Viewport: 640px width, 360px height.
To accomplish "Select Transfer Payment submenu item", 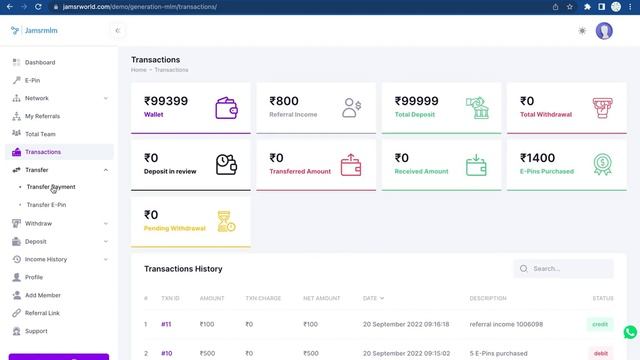I will pyautogui.click(x=51, y=187).
